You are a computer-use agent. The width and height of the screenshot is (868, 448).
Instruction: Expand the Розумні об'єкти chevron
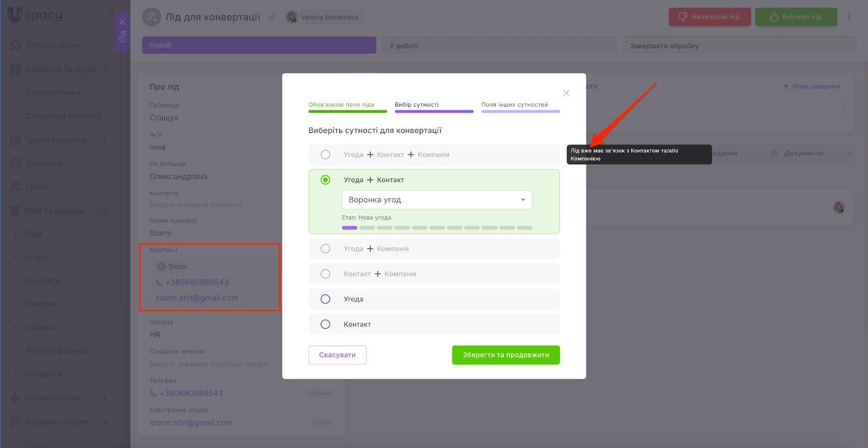(x=105, y=422)
